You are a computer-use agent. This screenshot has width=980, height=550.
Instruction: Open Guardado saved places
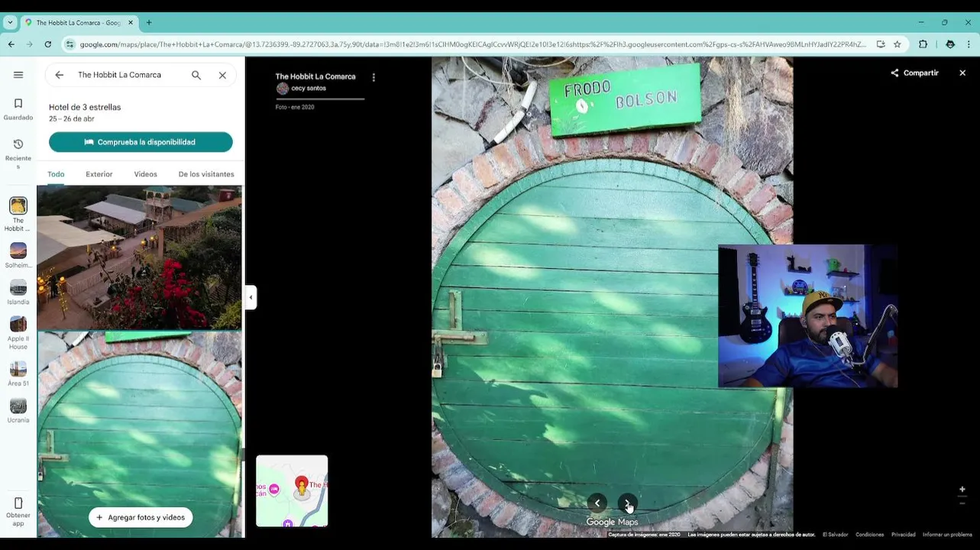tap(18, 109)
